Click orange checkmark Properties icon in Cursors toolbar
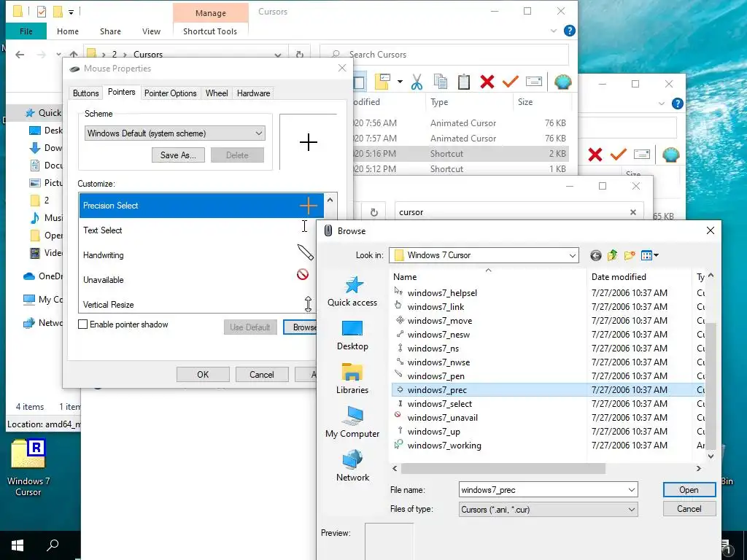Image resolution: width=747 pixels, height=560 pixels. coord(510,82)
